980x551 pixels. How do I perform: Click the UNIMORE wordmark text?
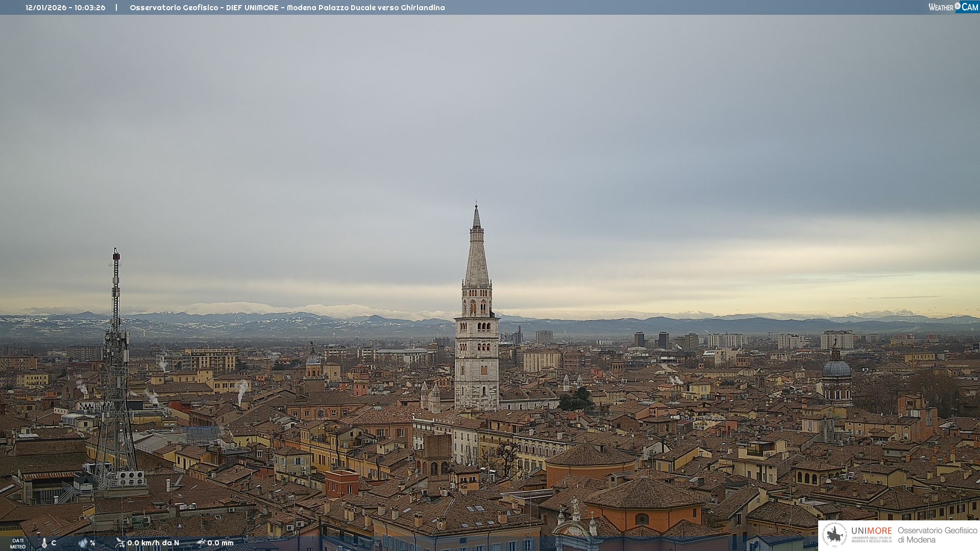871,531
